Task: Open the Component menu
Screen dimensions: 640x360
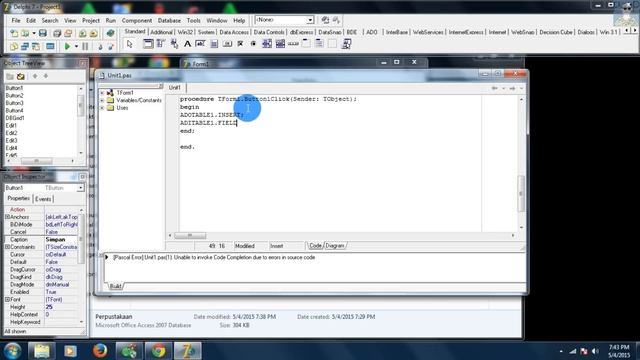Action: (x=137, y=20)
